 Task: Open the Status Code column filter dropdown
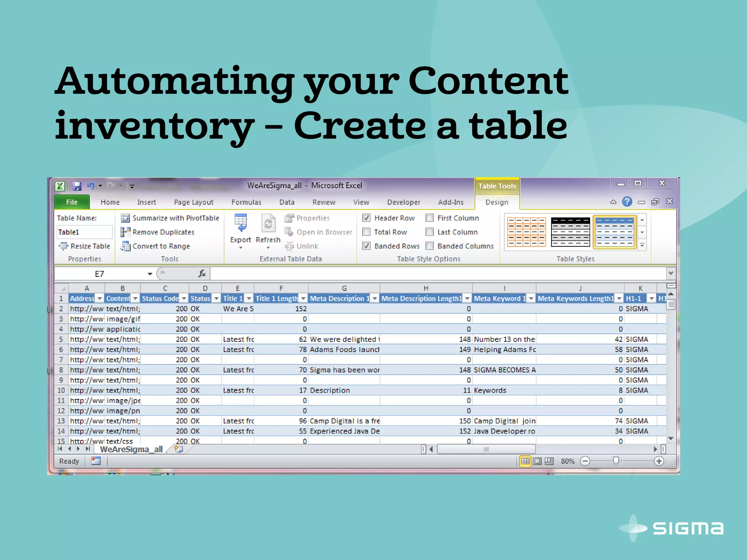pos(184,299)
